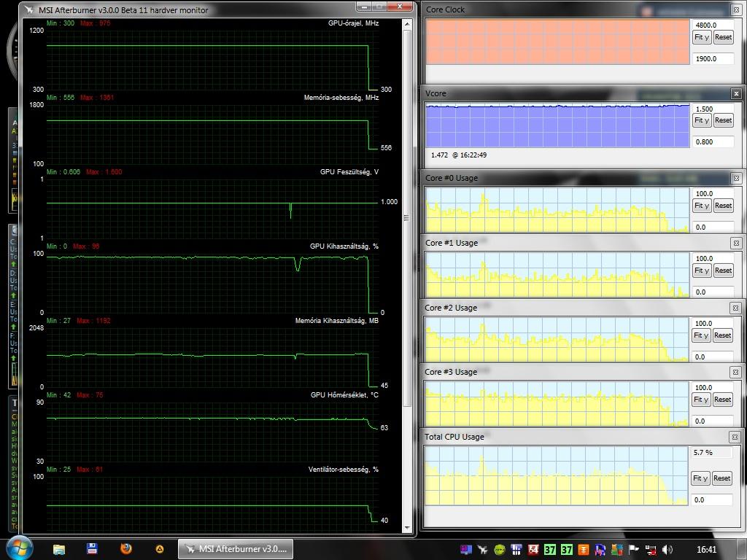This screenshot has width=747, height=560.
Task: Click Fit y for Core #3 Usage
Action: pyautogui.click(x=701, y=400)
